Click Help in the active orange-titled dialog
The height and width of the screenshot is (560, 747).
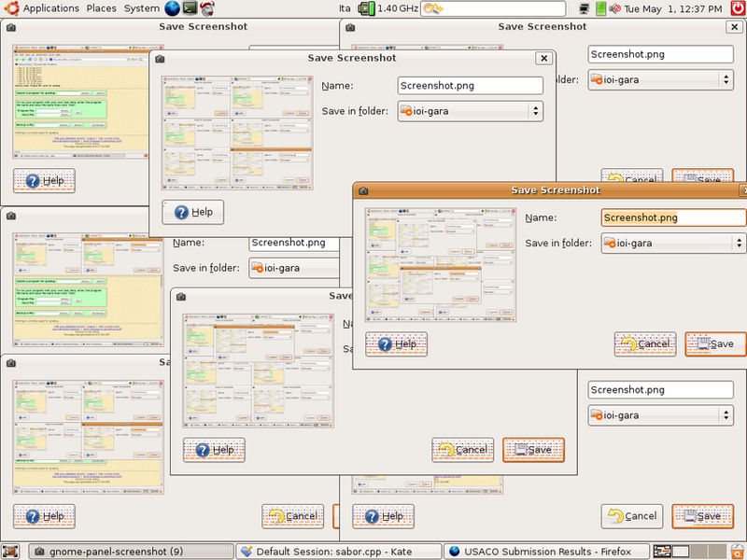point(396,343)
